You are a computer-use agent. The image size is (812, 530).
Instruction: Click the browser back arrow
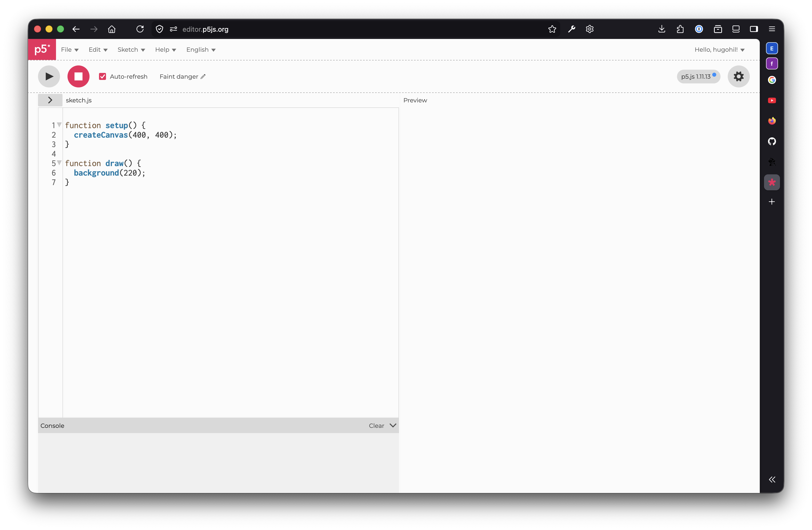pos(76,29)
